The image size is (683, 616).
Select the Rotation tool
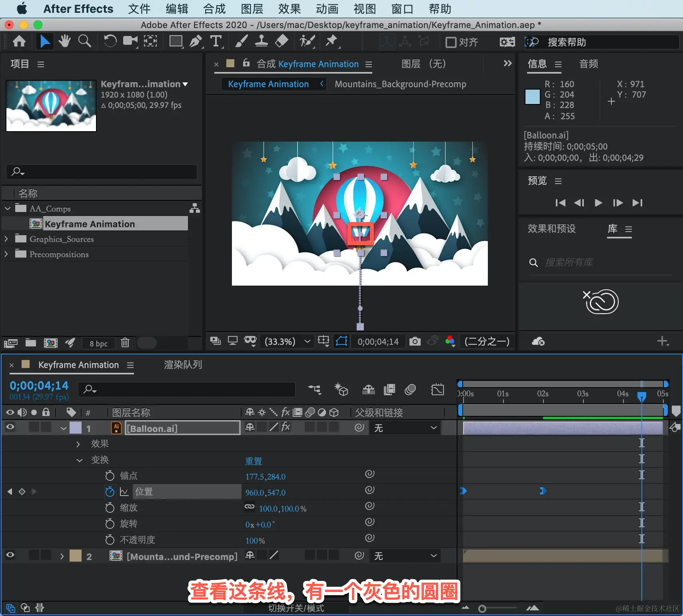coord(110,41)
